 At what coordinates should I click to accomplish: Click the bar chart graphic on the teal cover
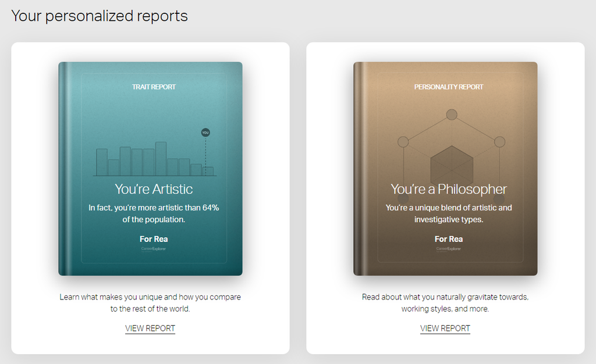154,160
